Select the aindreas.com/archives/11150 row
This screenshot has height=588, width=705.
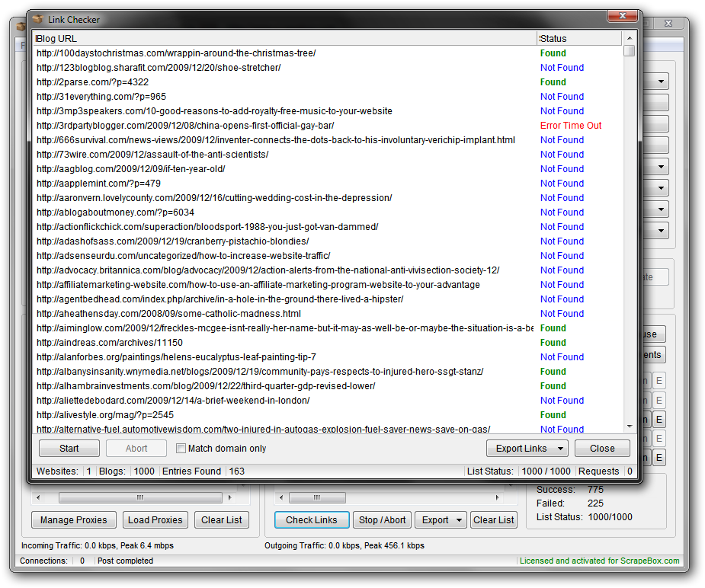[x=327, y=342]
